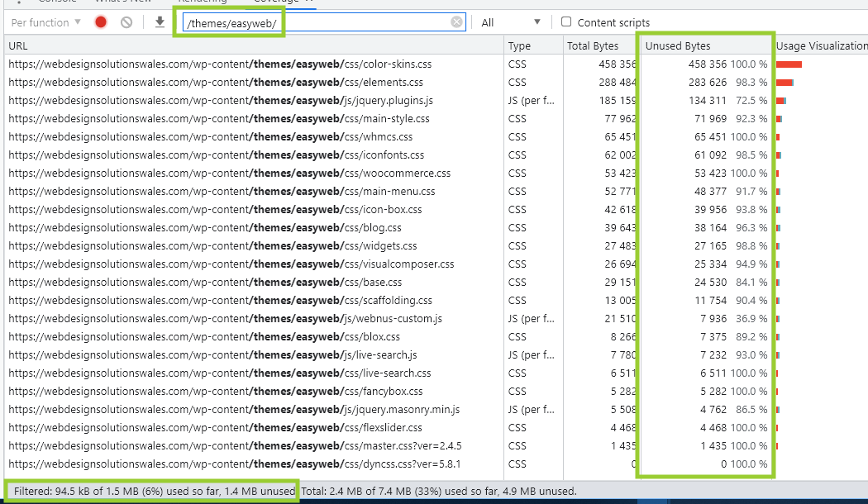Click the Filtered usage summary in status bar
Image resolution: width=868 pixels, height=504 pixels.
155,492
